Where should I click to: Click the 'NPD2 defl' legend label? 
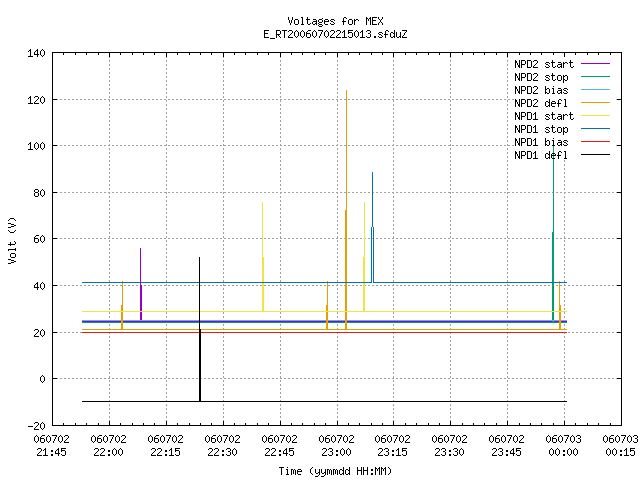pos(541,103)
